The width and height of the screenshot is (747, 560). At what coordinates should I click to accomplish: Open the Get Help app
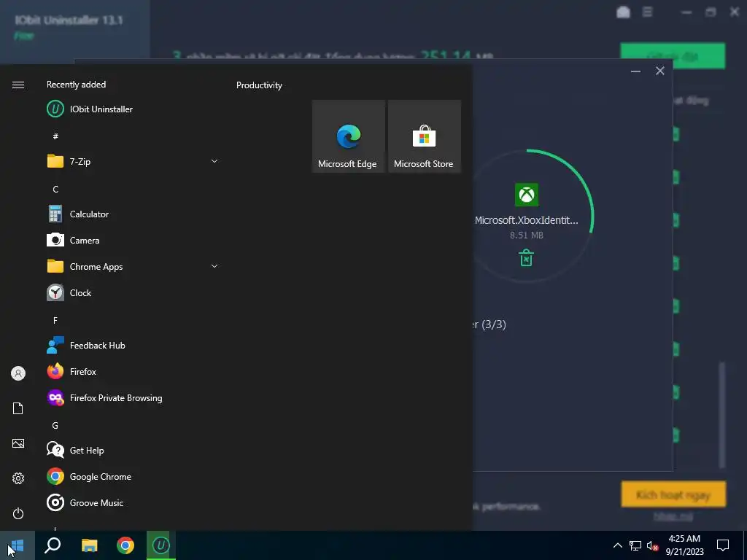[x=133, y=450]
